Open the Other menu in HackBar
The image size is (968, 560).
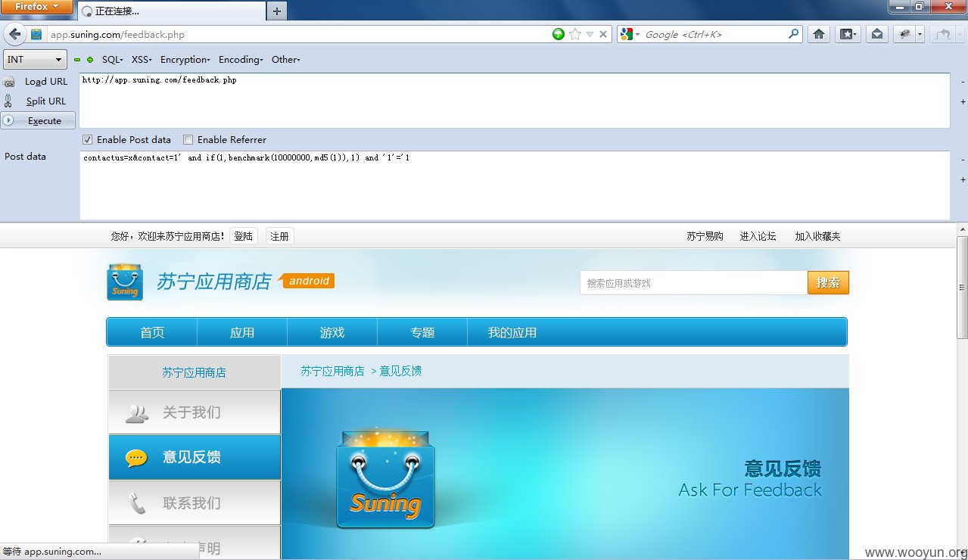[x=286, y=60]
